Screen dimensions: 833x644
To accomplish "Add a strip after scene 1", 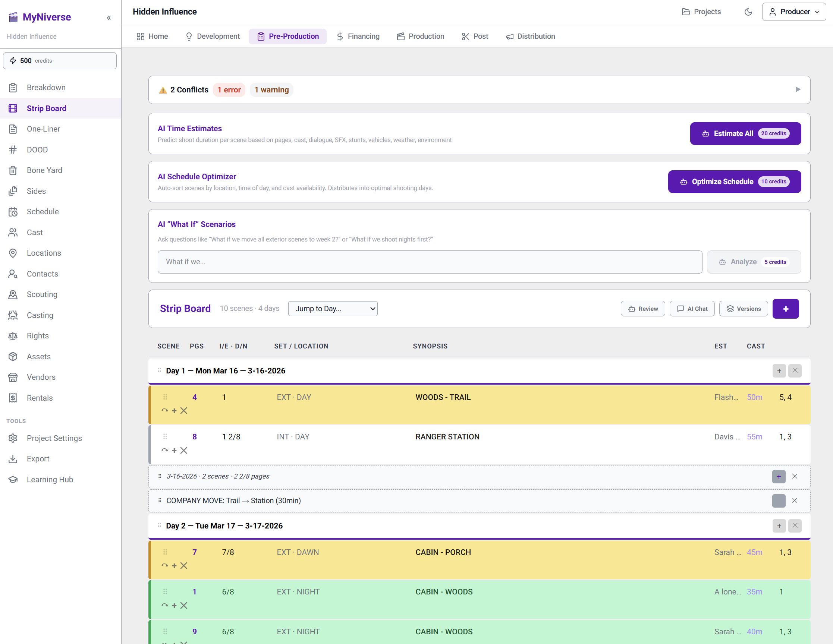I will [x=174, y=606].
